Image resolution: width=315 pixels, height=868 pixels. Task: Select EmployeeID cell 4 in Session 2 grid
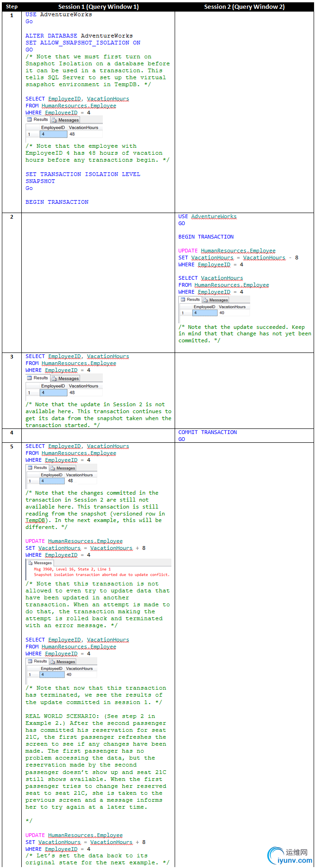pos(204,313)
